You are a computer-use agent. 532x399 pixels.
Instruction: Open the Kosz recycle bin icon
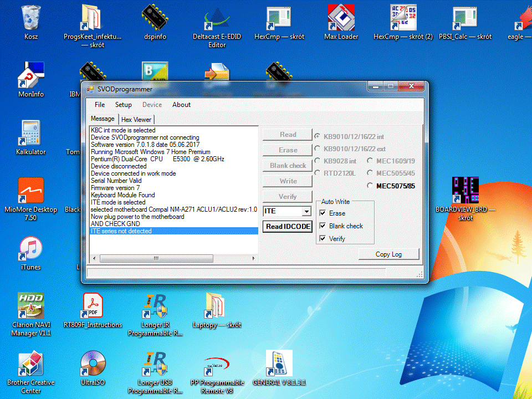(31, 17)
